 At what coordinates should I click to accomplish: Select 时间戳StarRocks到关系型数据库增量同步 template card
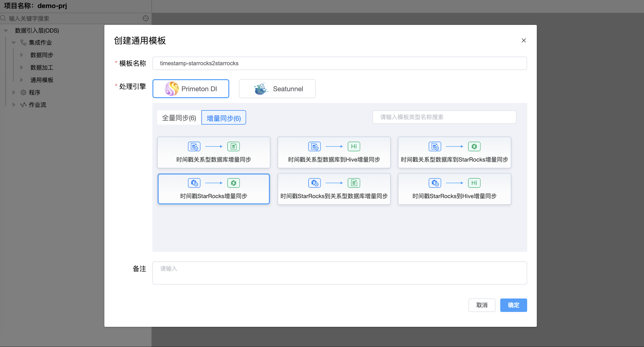[x=334, y=189]
